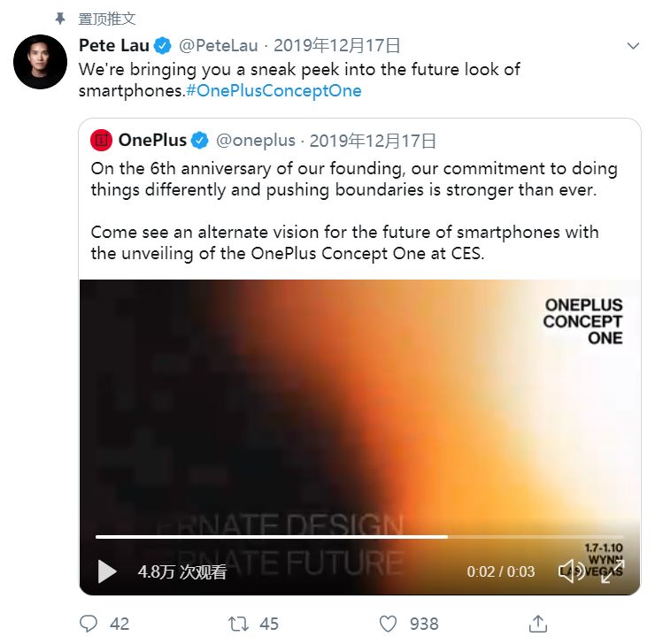Click the reply comment icon
Screen dimensions: 655x644
pyautogui.click(x=89, y=624)
